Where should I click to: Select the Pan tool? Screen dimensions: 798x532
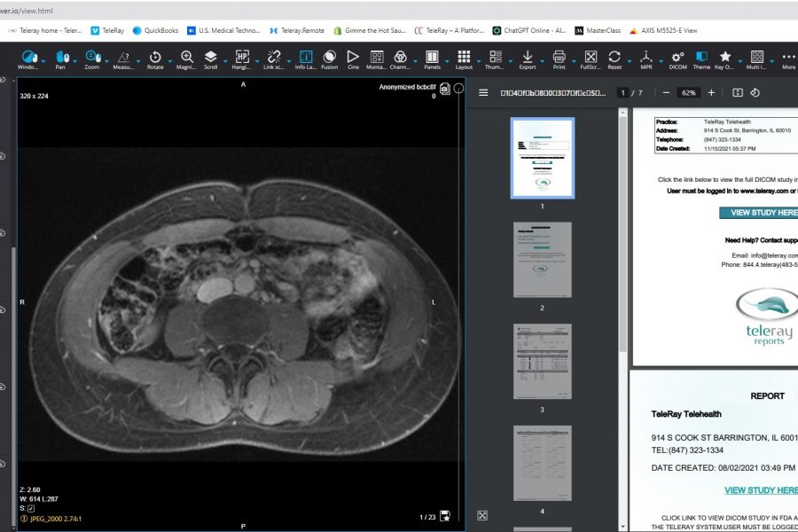point(61,57)
